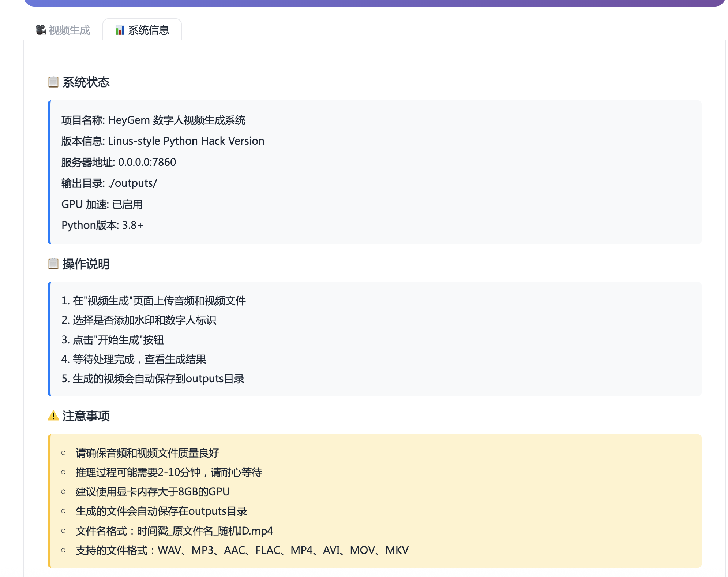The image size is (728, 577).
Task: Click the clipboard icon beside 系统状态
Action: pos(53,82)
